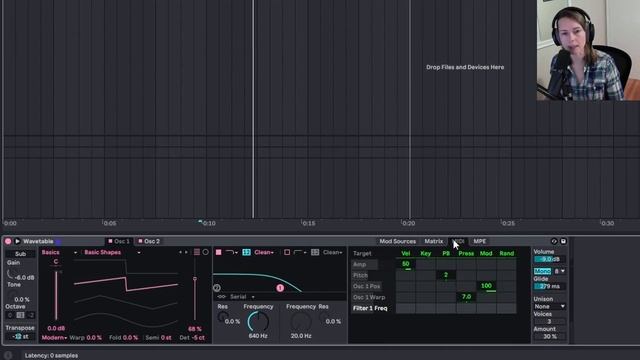Select Sub Octave 0 button
640x360 pixels.
(x=10, y=315)
